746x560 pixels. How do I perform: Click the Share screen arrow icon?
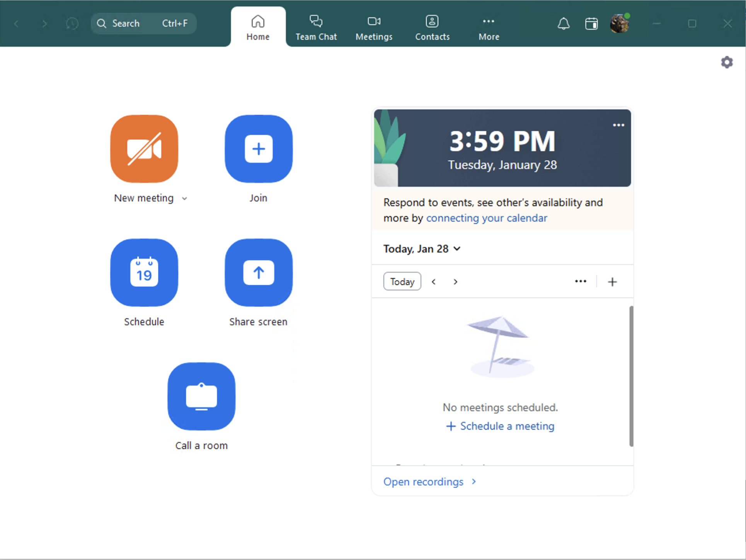pyautogui.click(x=259, y=272)
